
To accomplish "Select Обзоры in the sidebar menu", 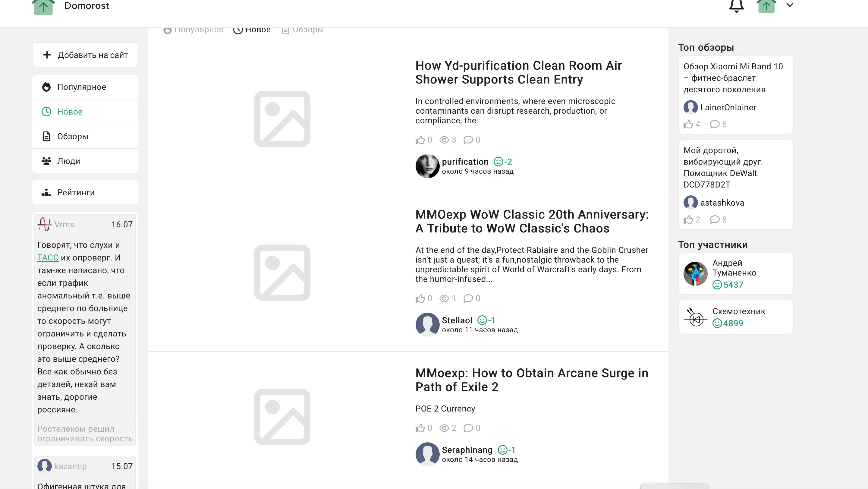I will pos(72,137).
